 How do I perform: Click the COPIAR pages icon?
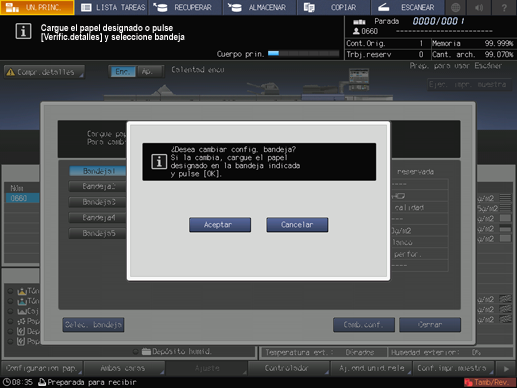[x=309, y=7]
